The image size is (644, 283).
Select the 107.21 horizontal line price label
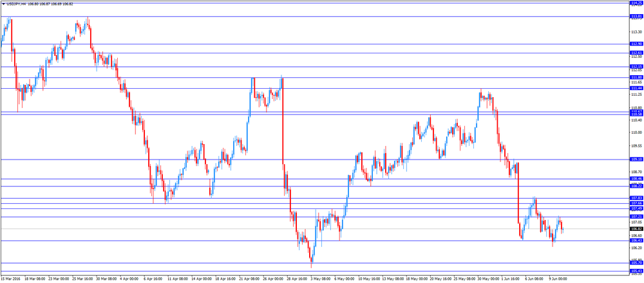coord(636,217)
